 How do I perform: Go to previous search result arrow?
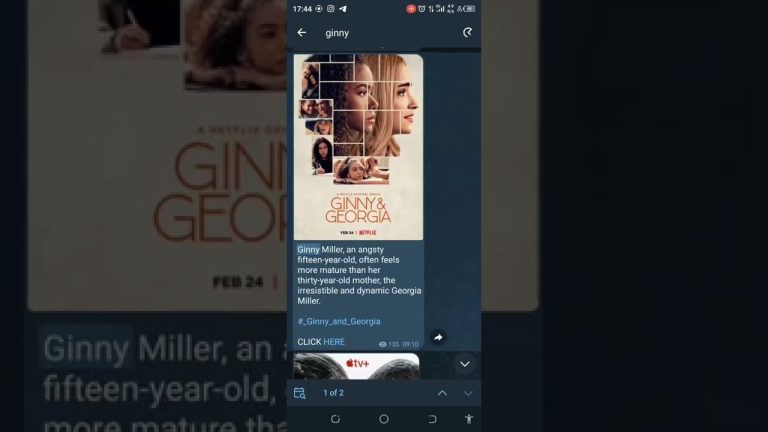442,393
